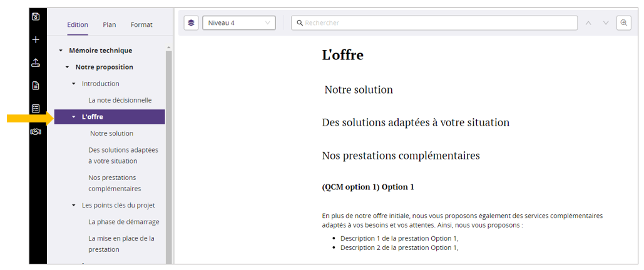644x270 pixels.
Task: Click the Rechercher search field
Action: click(x=438, y=23)
